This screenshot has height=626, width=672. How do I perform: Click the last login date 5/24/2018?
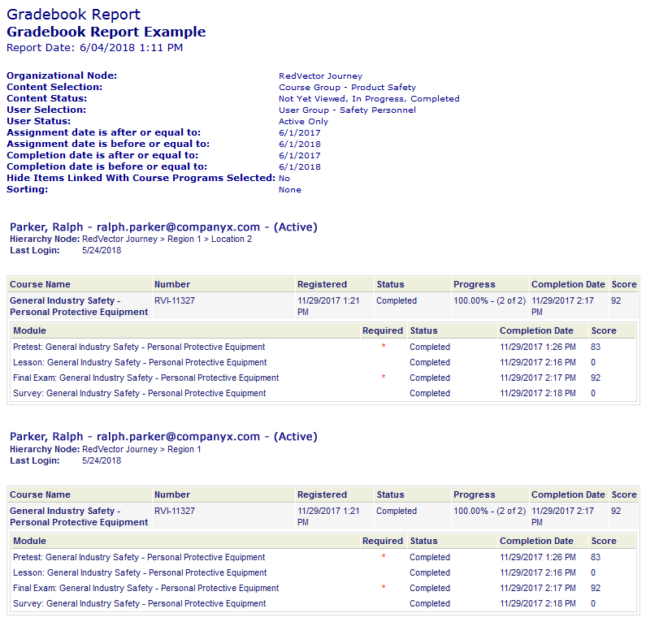pyautogui.click(x=99, y=250)
